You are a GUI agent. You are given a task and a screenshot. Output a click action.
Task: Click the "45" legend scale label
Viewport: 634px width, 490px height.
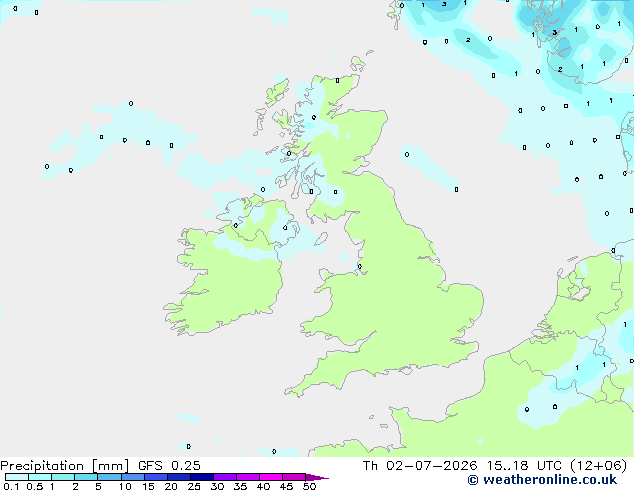tap(286, 486)
